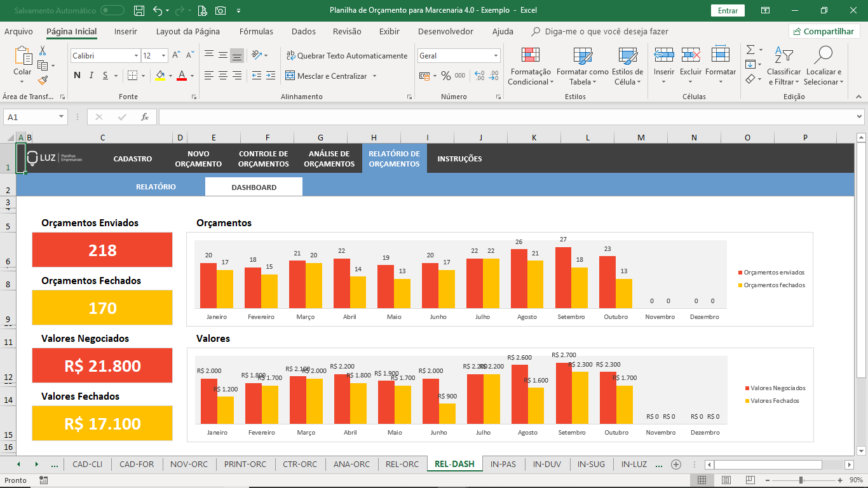
Task: Expand the Name Box dropdown arrow
Action: 62,117
